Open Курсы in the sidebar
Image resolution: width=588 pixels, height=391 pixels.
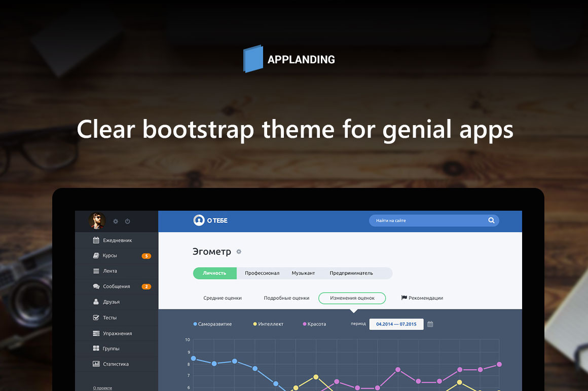[109, 256]
